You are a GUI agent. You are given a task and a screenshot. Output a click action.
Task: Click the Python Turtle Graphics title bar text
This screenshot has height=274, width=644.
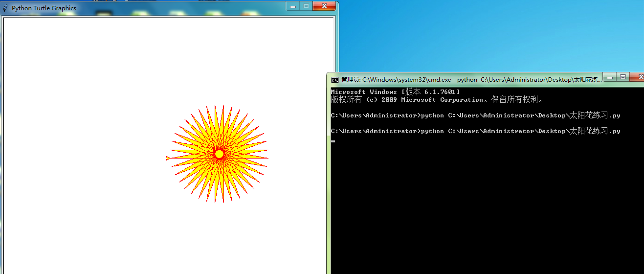[x=44, y=8]
